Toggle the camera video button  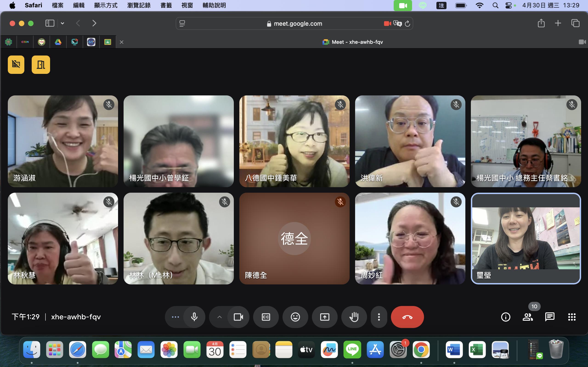(x=238, y=317)
